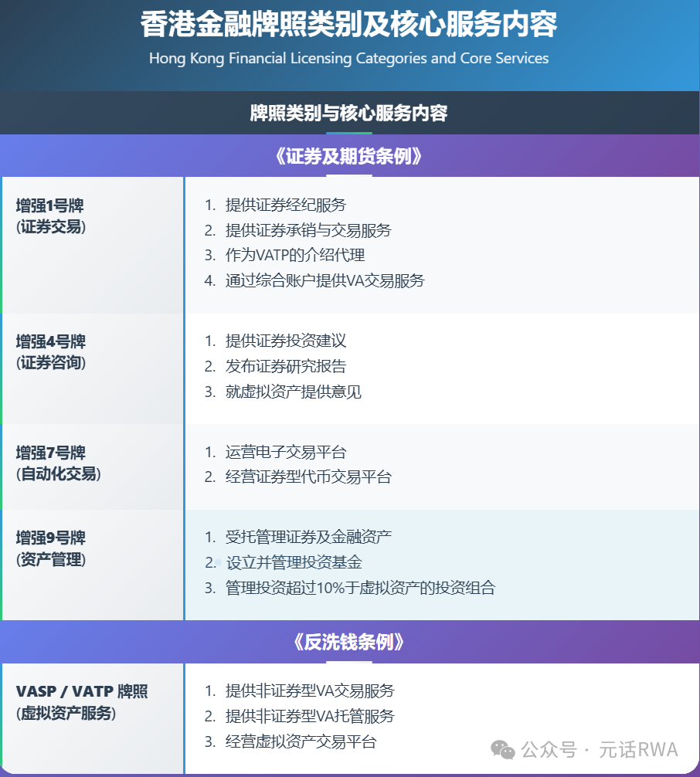This screenshot has height=777, width=700.
Task: Select list item 运营电子交易平台
Action: (x=286, y=452)
